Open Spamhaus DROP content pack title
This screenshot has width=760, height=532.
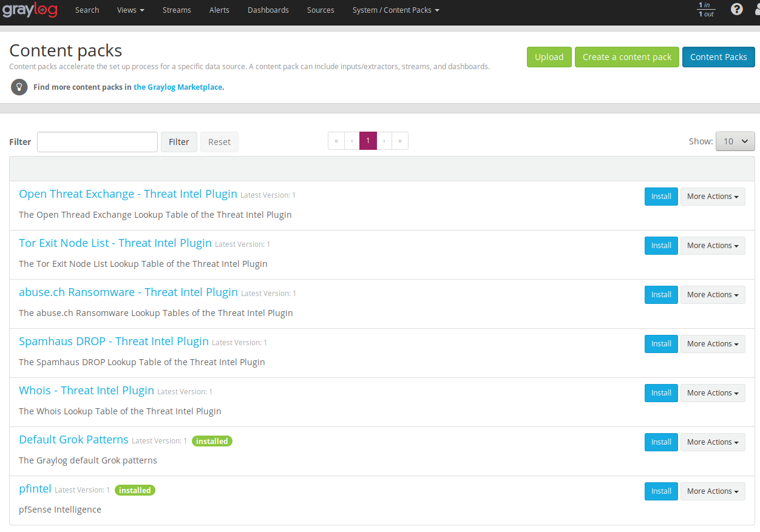click(114, 342)
